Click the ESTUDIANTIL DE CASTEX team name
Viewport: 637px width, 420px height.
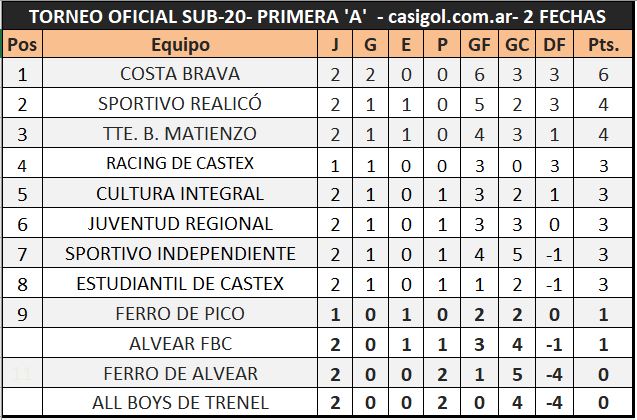(180, 284)
